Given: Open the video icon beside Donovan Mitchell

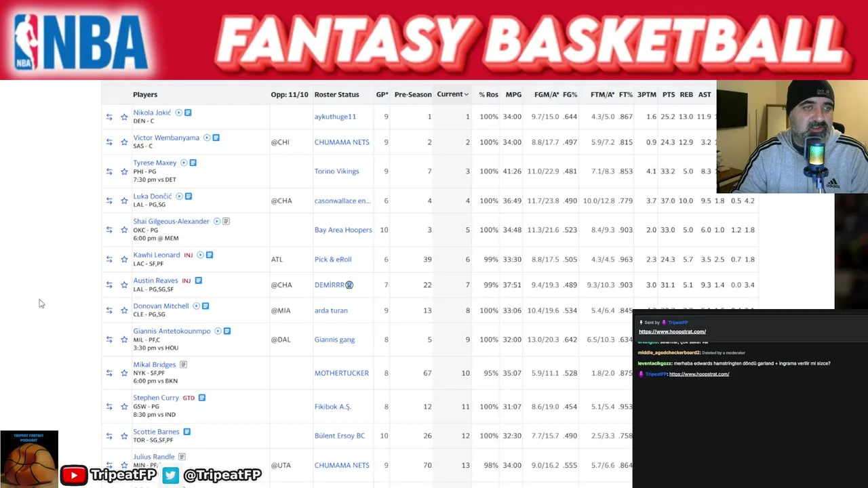Looking at the screenshot, I should (196, 306).
